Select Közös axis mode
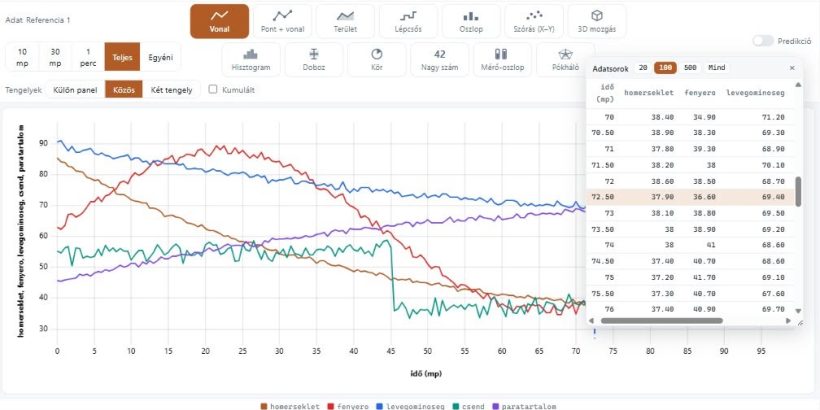 click(x=124, y=90)
